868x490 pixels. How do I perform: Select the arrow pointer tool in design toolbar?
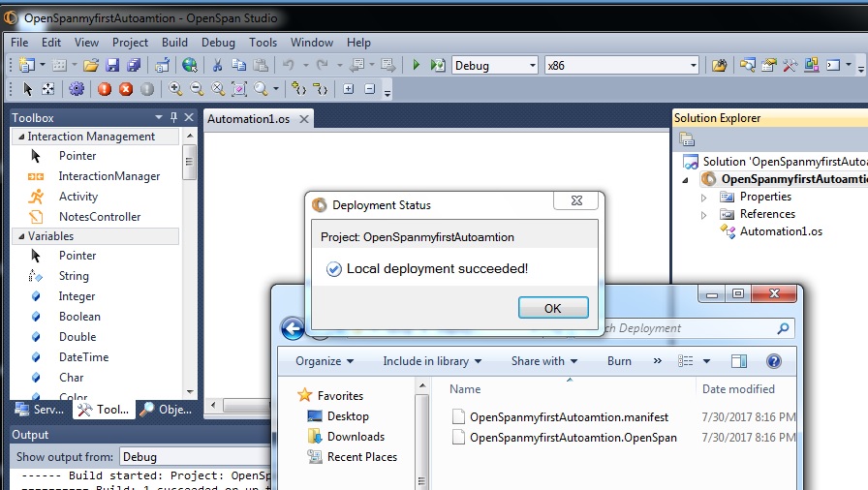click(x=28, y=89)
